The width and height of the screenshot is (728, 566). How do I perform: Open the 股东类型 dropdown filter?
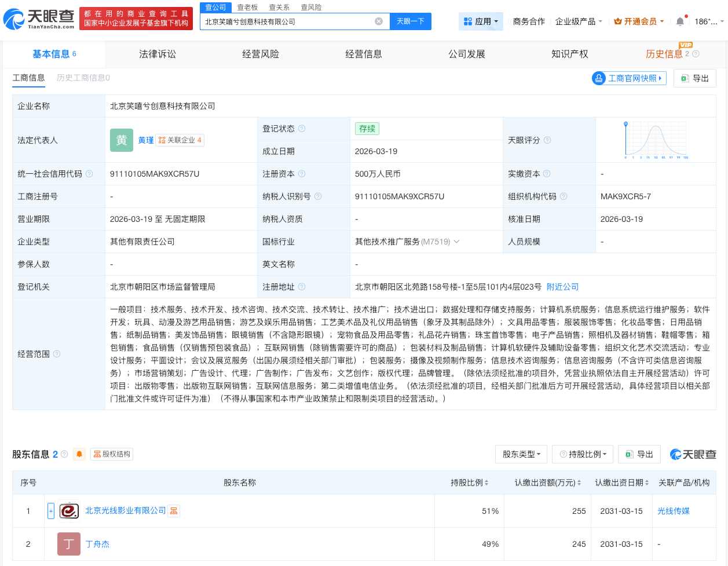[521, 454]
